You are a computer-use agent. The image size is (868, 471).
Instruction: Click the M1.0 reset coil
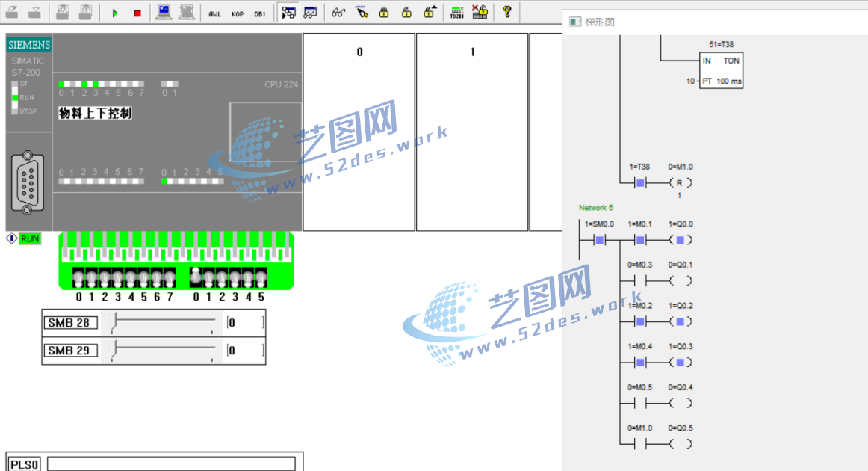coord(681,183)
